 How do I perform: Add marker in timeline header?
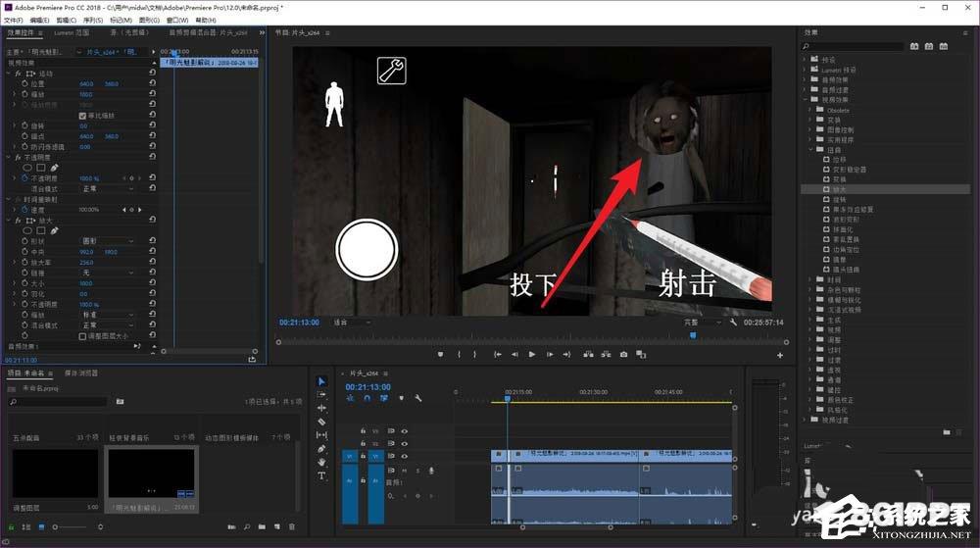pyautogui.click(x=401, y=398)
